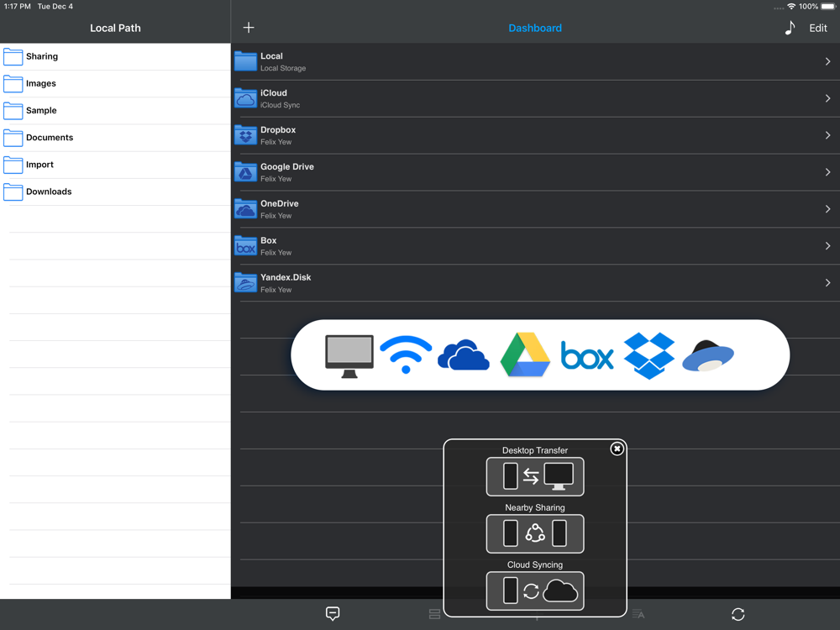Viewport: 840px width, 630px height.
Task: Click the "Local Storage" subtitle
Action: tap(283, 68)
